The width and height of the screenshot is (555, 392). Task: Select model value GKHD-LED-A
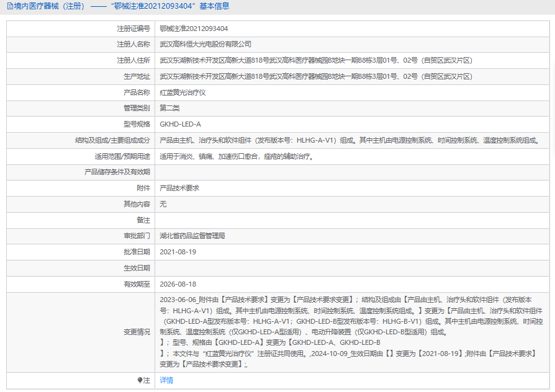[180, 124]
